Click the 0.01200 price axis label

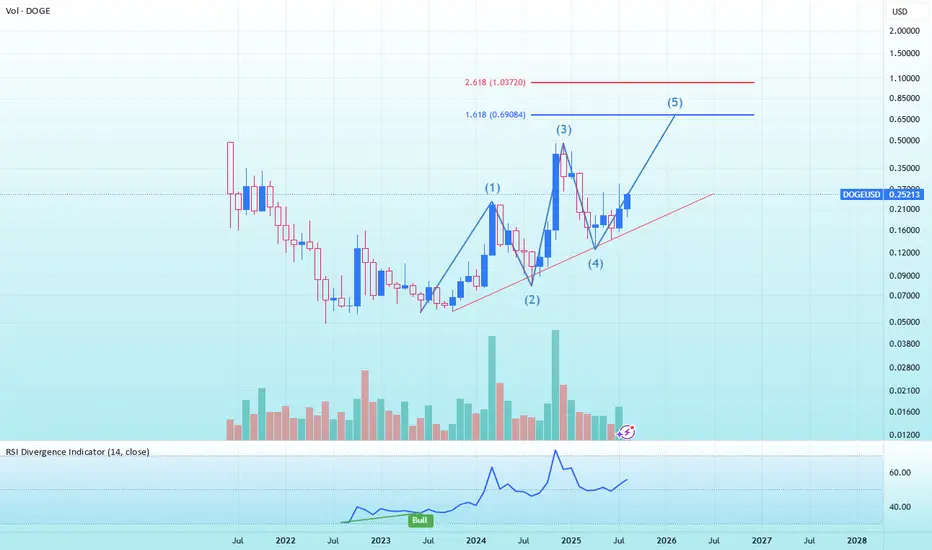pyautogui.click(x=904, y=435)
